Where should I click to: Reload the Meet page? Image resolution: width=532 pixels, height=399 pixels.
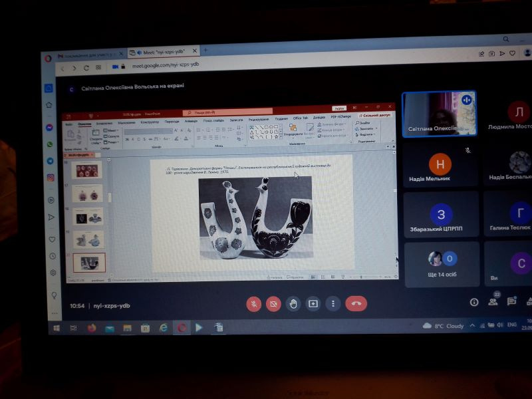tap(86, 68)
